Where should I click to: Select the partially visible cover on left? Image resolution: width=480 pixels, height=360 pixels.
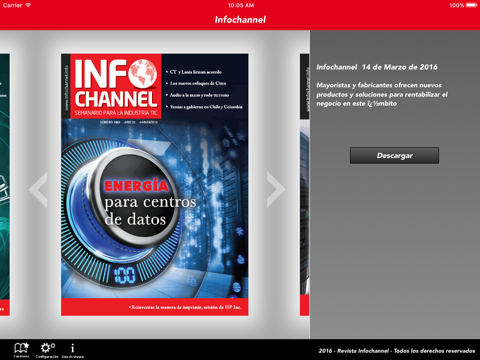[5, 185]
